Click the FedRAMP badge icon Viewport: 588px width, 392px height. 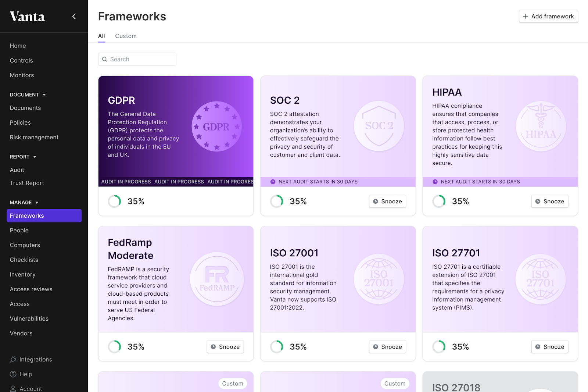click(217, 279)
